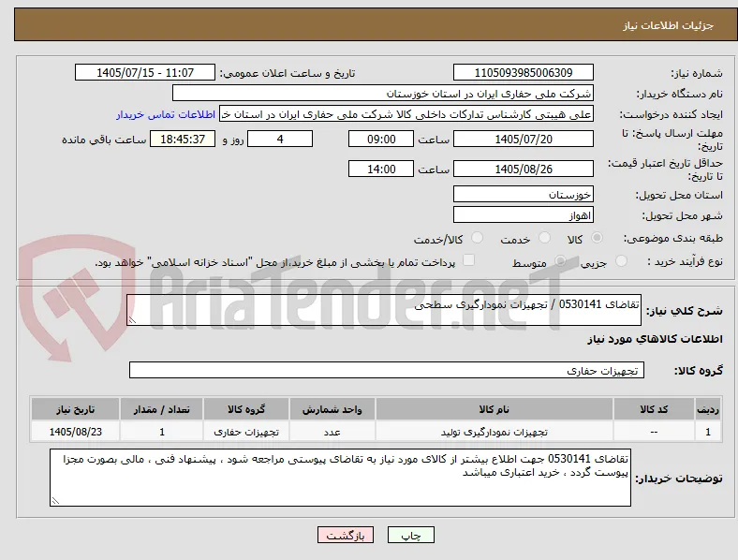738x560 pixels.
Task: Click the تجهیزات حفاری cell in table row
Action: (246, 432)
